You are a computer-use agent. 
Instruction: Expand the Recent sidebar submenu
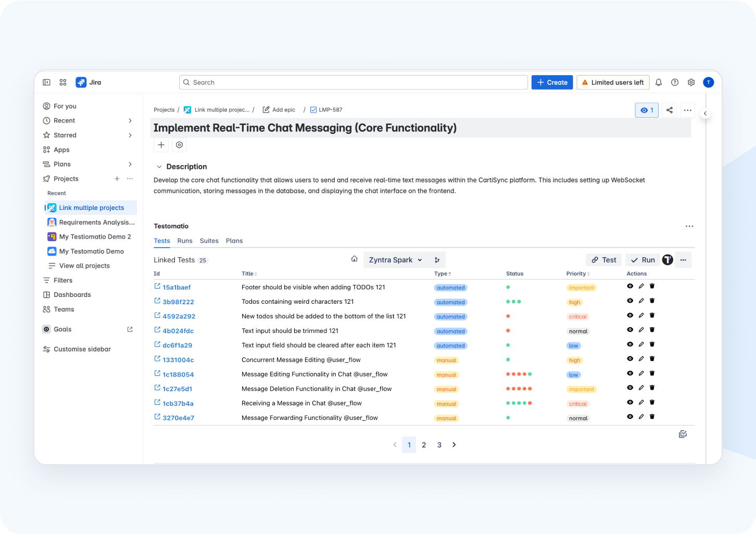tap(130, 120)
